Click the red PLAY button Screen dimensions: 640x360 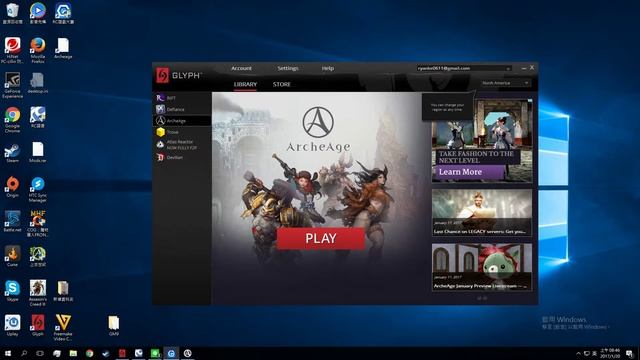point(320,238)
